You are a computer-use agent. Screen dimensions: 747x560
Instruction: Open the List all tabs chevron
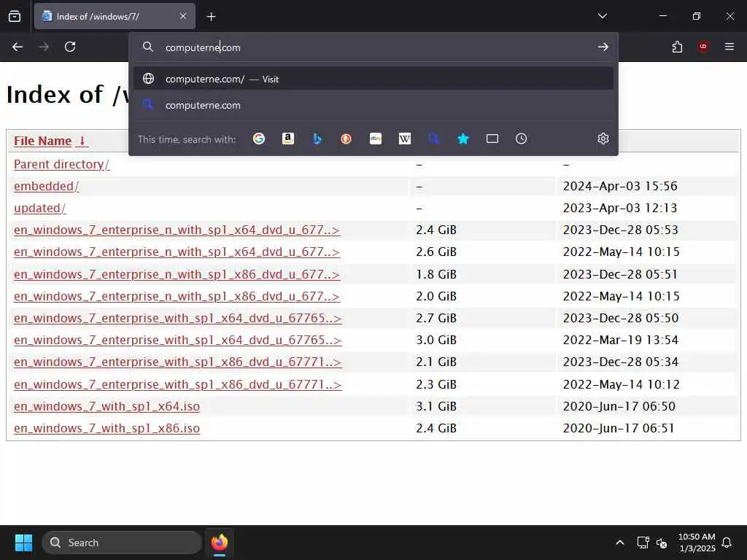click(x=602, y=16)
